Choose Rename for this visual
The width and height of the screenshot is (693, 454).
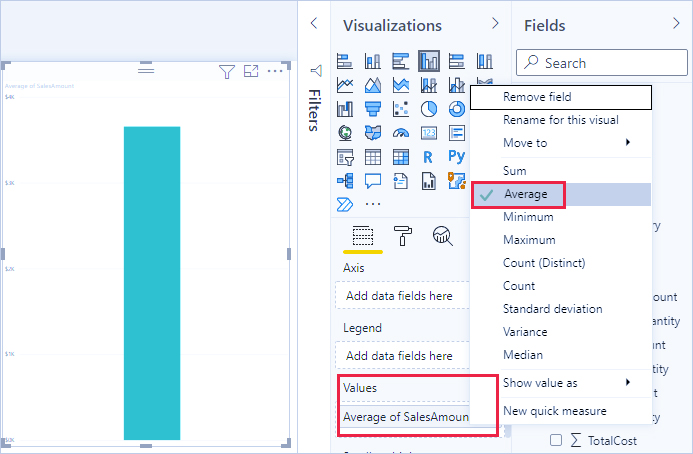[x=561, y=120]
